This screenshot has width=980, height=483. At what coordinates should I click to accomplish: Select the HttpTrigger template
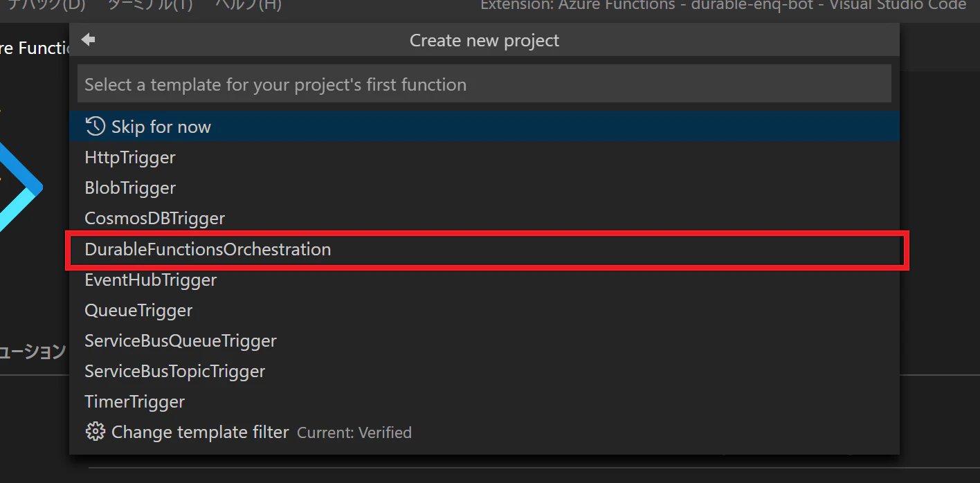pyautogui.click(x=484, y=157)
